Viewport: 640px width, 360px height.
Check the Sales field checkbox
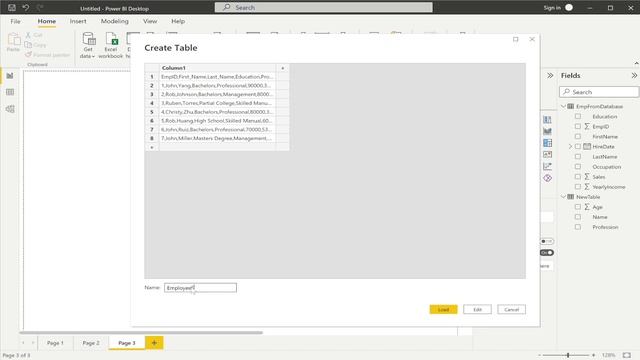pyautogui.click(x=578, y=177)
